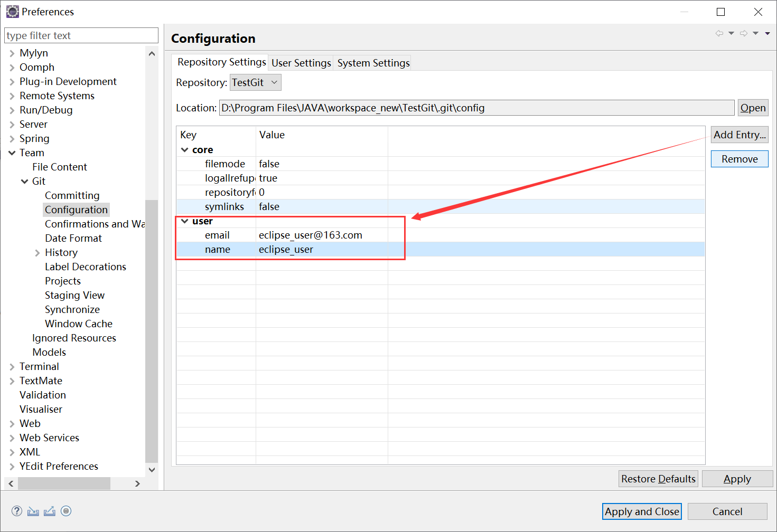The image size is (777, 532).
Task: Collapse the user section in the table
Action: [185, 221]
